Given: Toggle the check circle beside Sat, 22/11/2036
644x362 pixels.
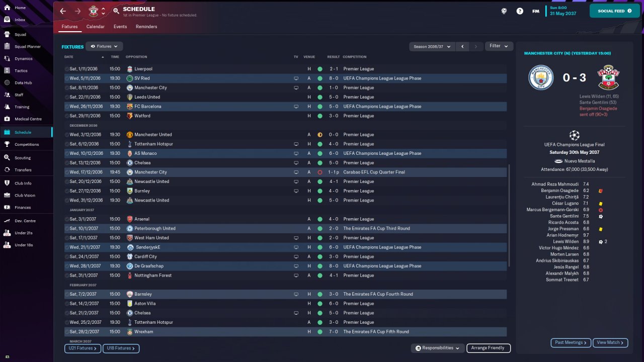Looking at the screenshot, I should (x=67, y=97).
